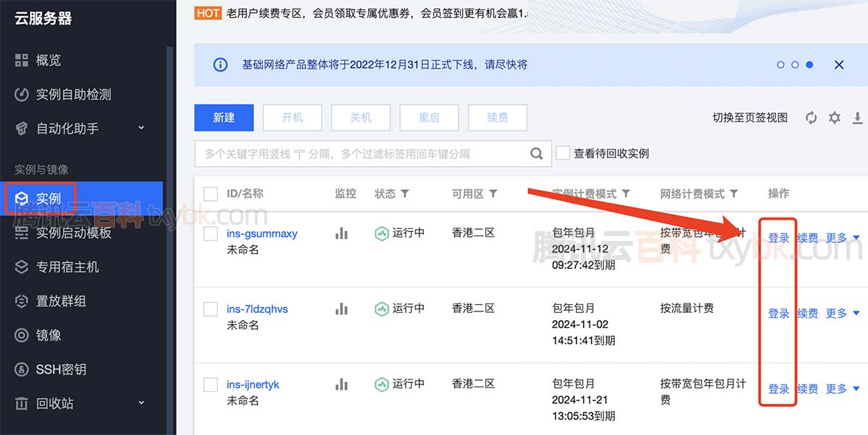The image size is (868, 435).
Task: Click 登录 for ins-gsummaxy
Action: click(x=779, y=238)
